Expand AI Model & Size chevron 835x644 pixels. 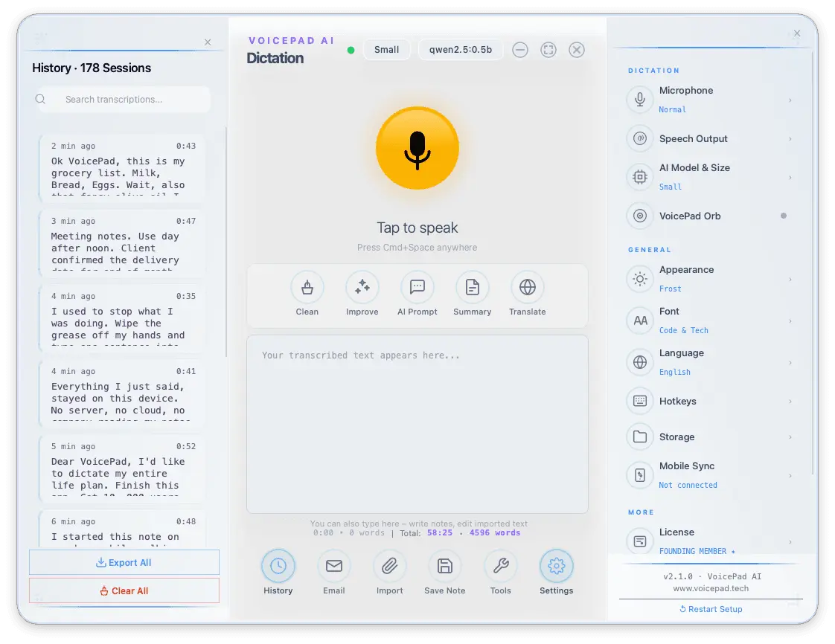[790, 177]
